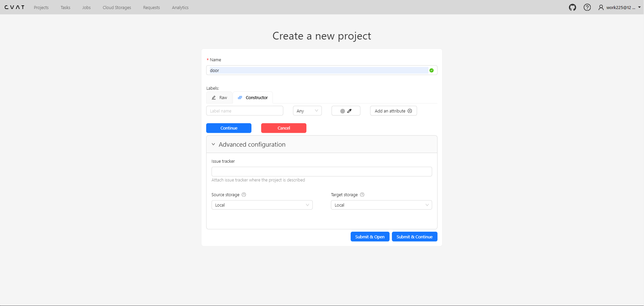The image size is (644, 306).
Task: Open the help question-mark icon in header
Action: 587,7
